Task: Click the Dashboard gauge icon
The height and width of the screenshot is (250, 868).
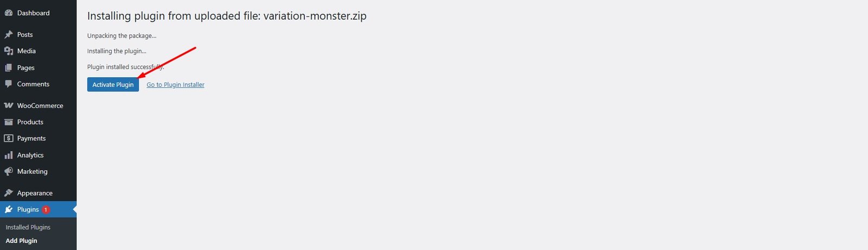Action: pos(9,13)
